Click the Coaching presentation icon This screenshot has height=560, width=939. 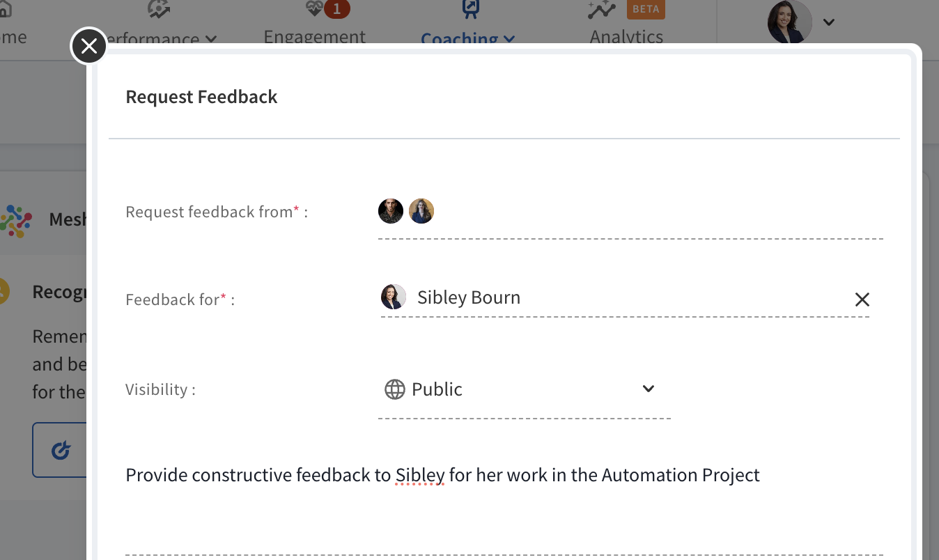pyautogui.click(x=471, y=9)
